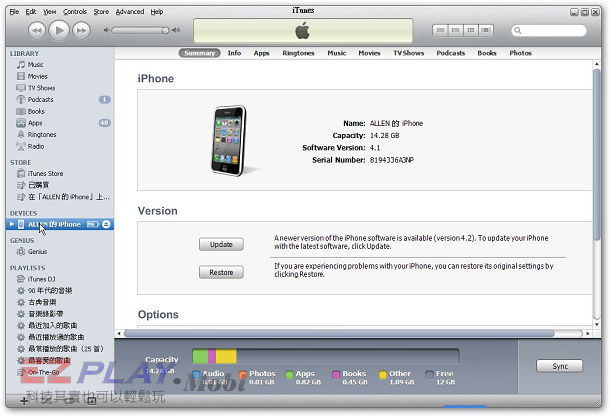Viewport: 610px width, 416px height.
Task: Switch to the Info tab
Action: tap(234, 53)
